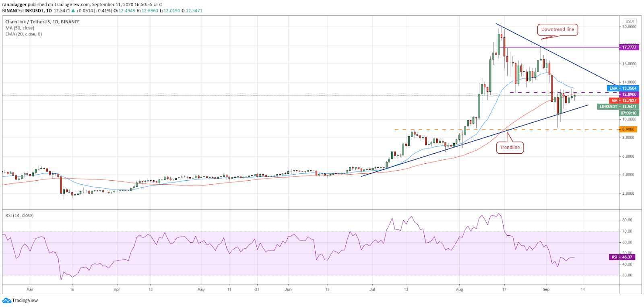Click the Jul label on time axis
This screenshot has height=307, width=644.
coord(372,289)
